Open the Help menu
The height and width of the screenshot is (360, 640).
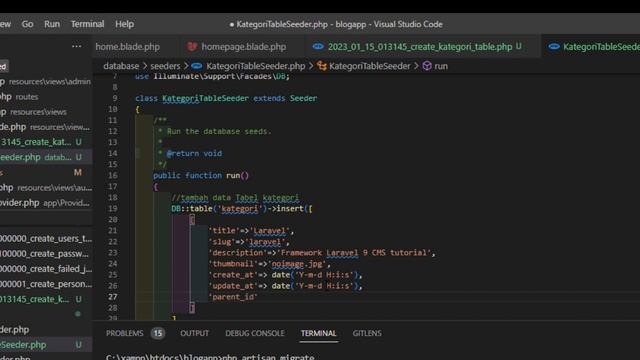tap(124, 24)
